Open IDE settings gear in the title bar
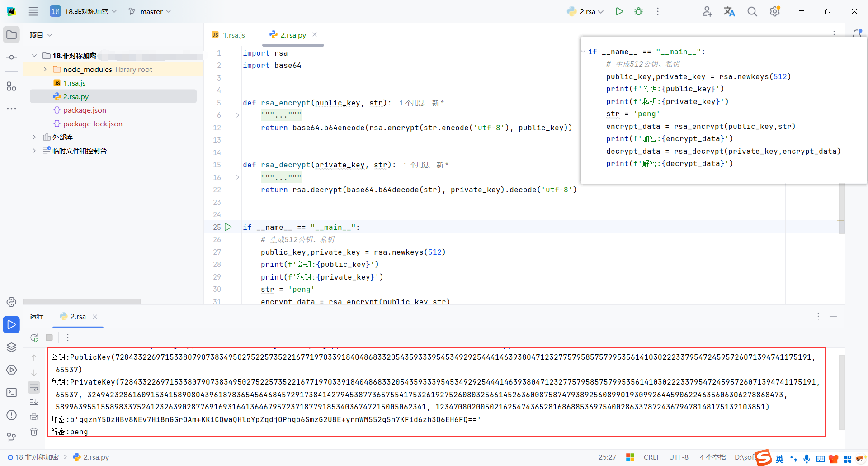This screenshot has height=466, width=868. point(775,11)
